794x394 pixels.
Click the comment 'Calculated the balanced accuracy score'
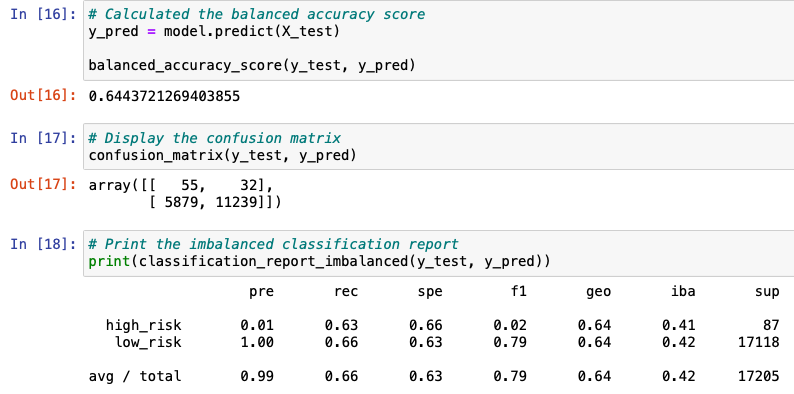coord(257,14)
